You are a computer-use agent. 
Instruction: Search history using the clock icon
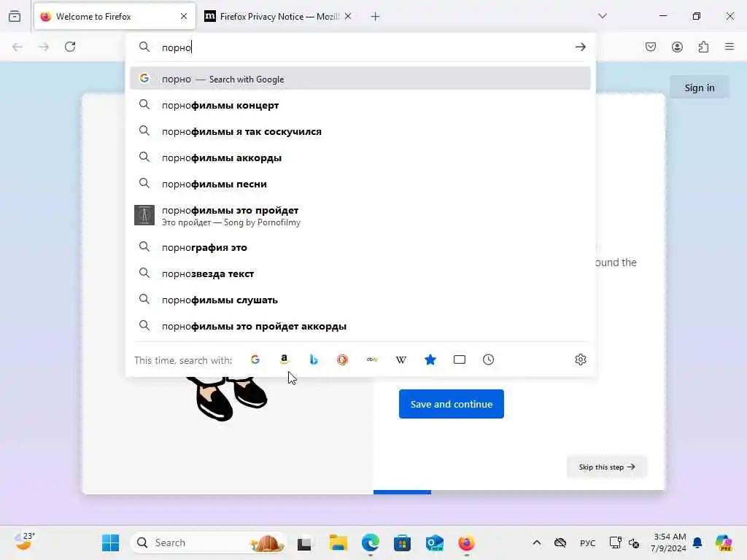pyautogui.click(x=488, y=359)
